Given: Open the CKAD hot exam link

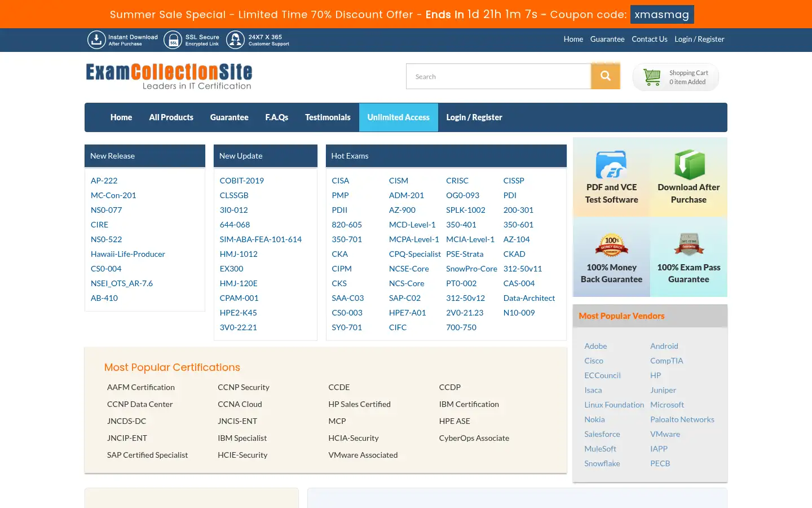Looking at the screenshot, I should click(x=514, y=254).
